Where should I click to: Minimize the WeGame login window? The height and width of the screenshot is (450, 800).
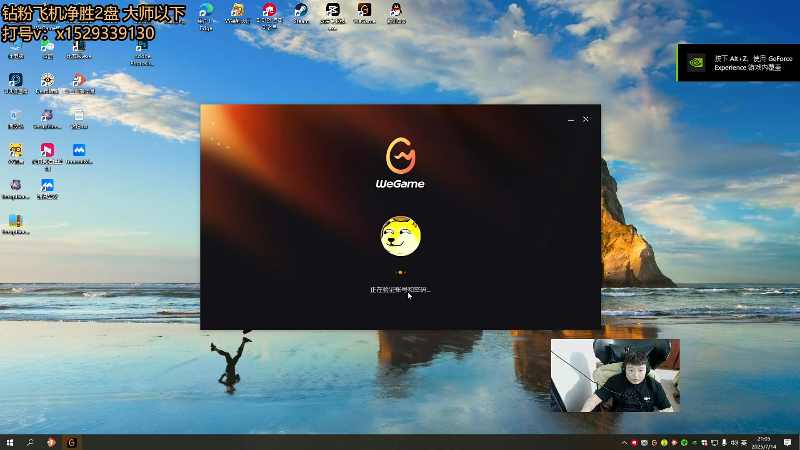point(571,119)
